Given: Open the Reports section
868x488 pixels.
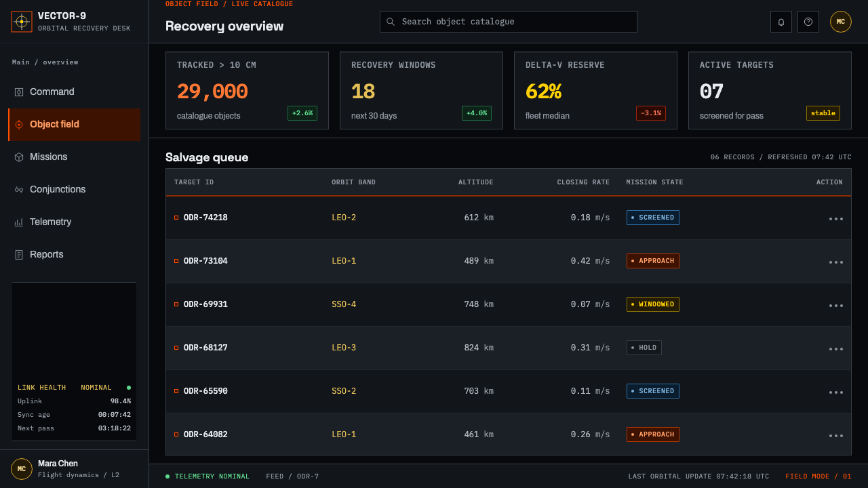Looking at the screenshot, I should (x=75, y=255).
